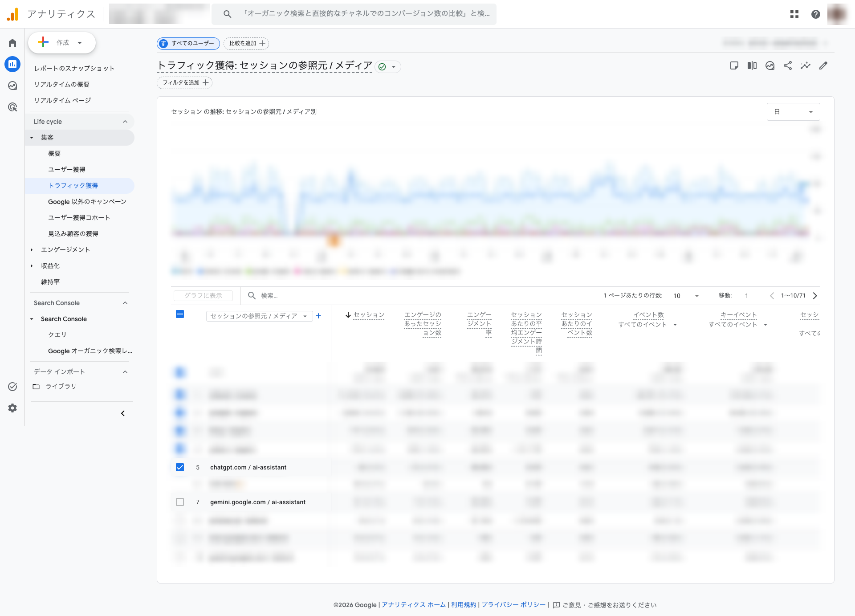855x616 pixels.
Task: Open the report status dropdown beside title
Action: point(388,67)
